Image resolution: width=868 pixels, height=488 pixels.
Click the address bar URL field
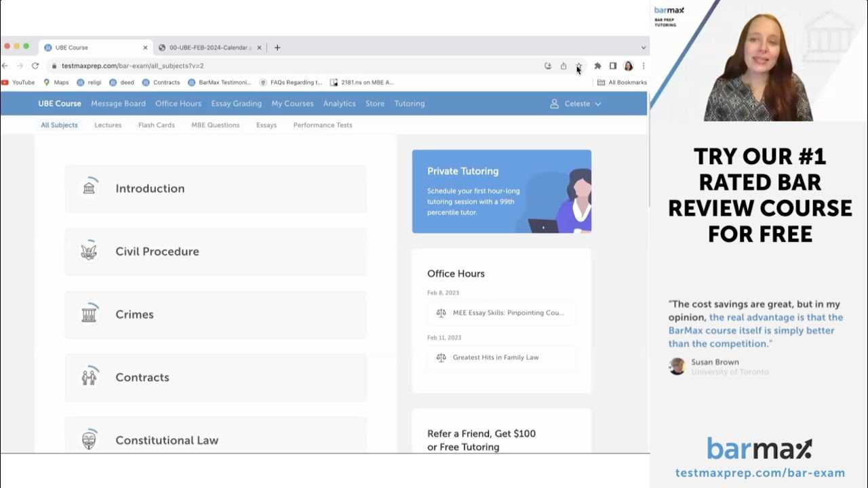(x=292, y=66)
